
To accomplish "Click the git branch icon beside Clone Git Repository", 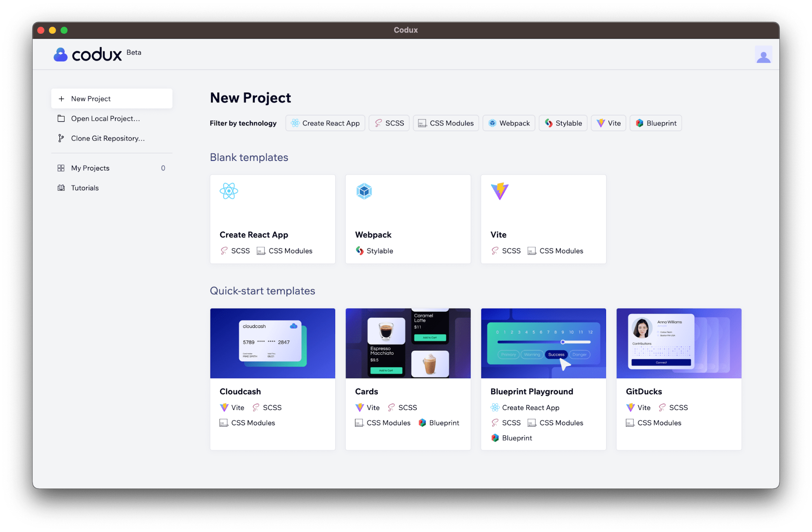I will (61, 138).
